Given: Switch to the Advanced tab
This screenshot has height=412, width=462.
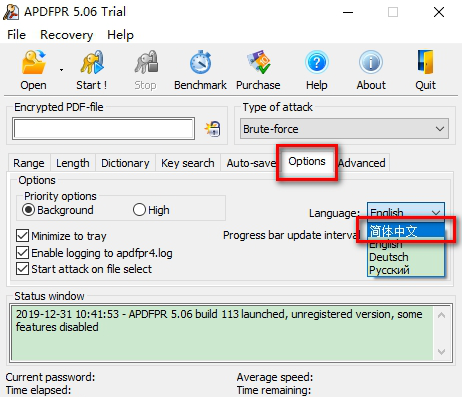Looking at the screenshot, I should click(x=362, y=163).
